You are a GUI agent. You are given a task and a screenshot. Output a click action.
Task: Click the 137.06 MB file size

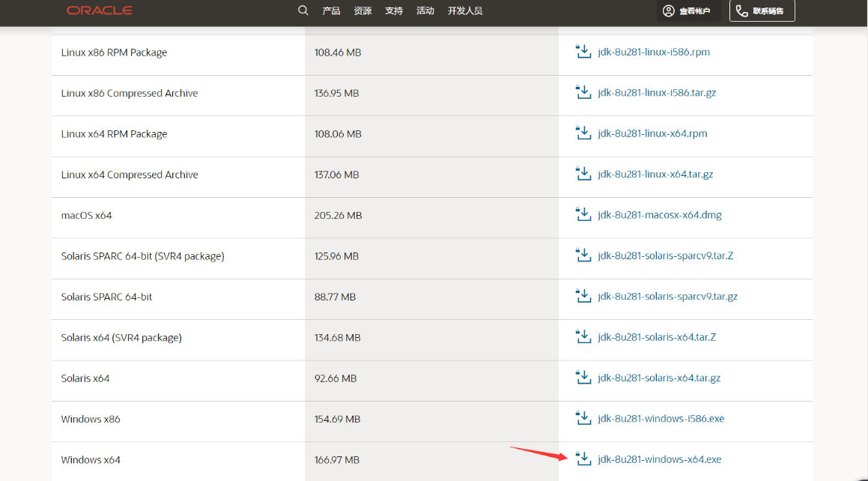(x=336, y=175)
